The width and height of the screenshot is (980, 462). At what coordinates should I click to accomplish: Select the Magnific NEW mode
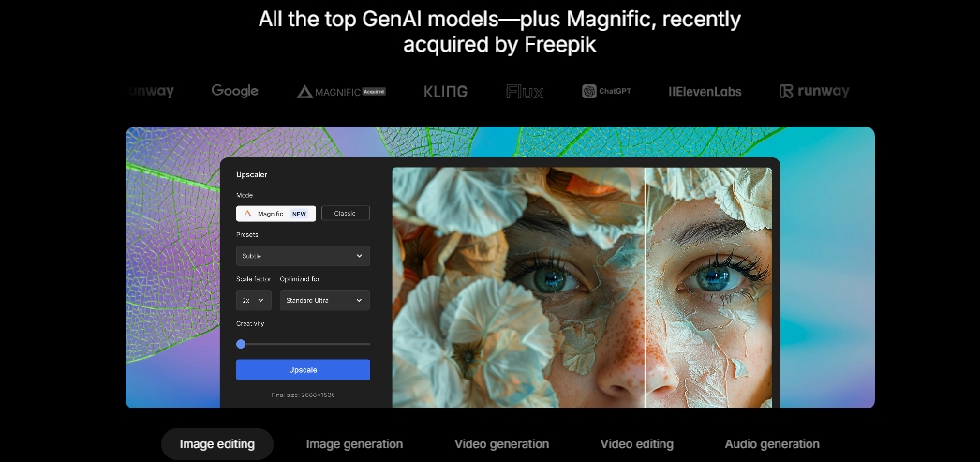coord(275,214)
